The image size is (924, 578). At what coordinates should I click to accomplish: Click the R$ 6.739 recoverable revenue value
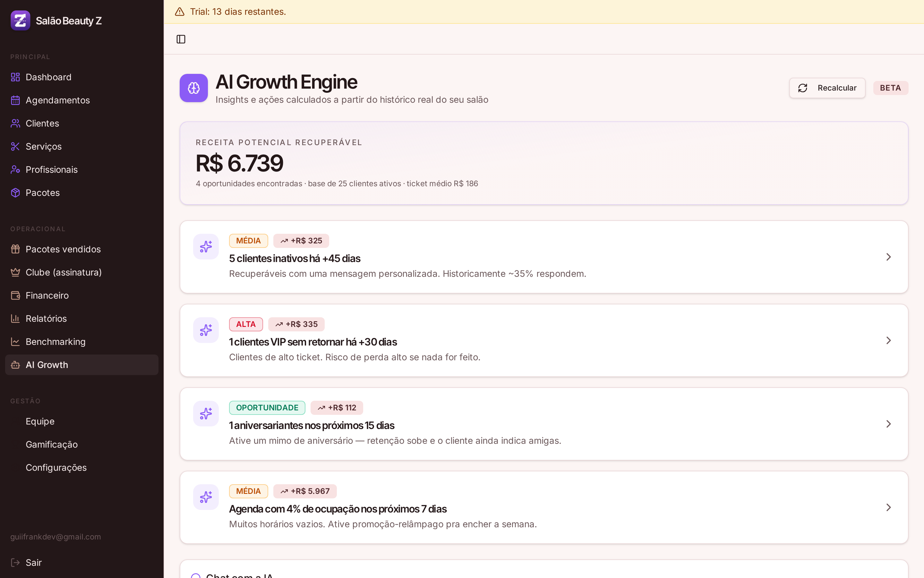(x=239, y=163)
